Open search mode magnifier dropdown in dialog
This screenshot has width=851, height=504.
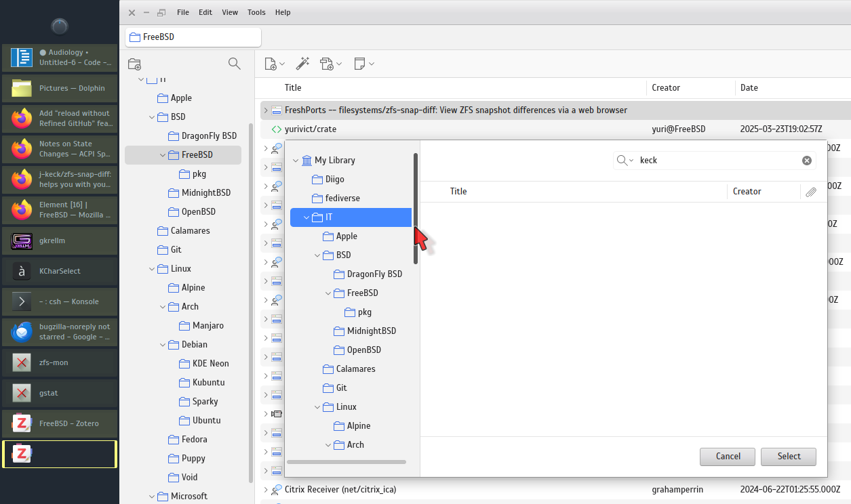625,161
